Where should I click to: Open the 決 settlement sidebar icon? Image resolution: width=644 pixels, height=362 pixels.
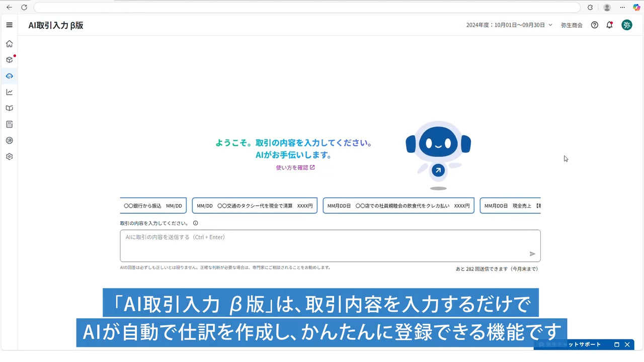click(x=9, y=140)
